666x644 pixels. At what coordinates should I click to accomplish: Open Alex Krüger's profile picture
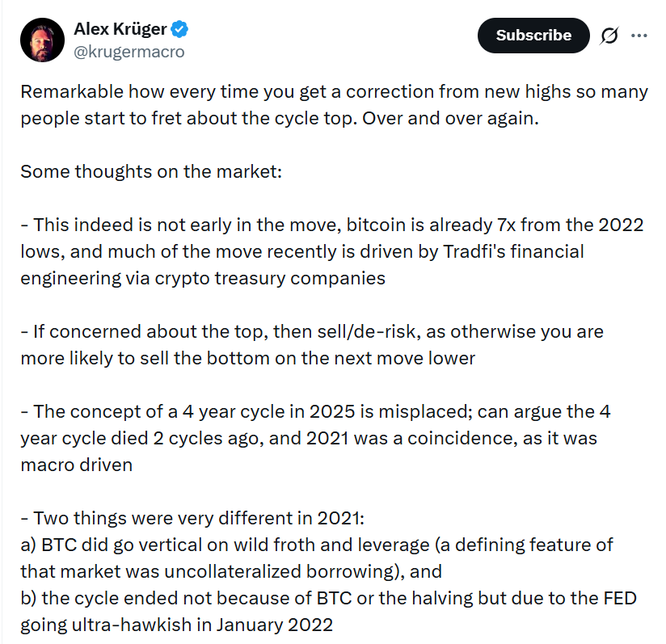42,40
